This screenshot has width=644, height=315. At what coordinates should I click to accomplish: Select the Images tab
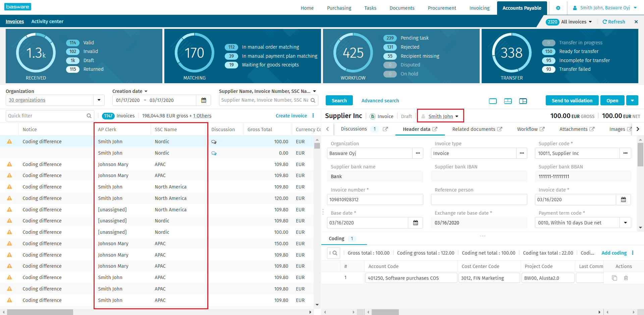point(617,129)
